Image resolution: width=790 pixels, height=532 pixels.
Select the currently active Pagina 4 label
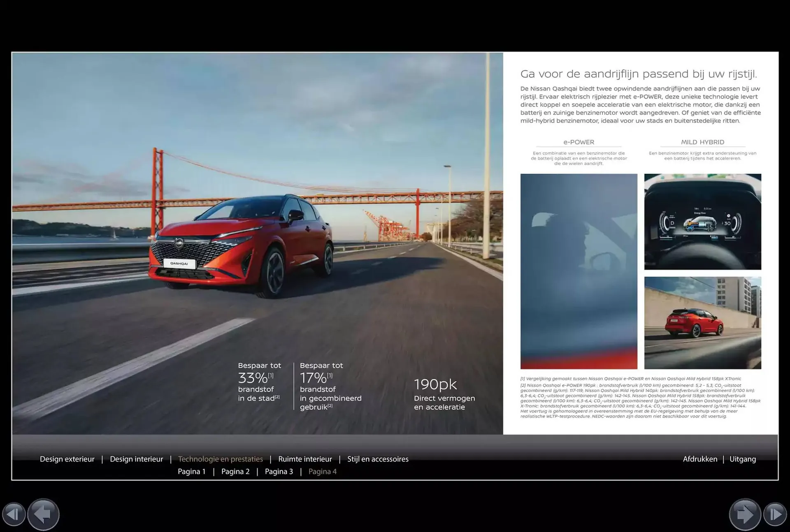(x=323, y=471)
